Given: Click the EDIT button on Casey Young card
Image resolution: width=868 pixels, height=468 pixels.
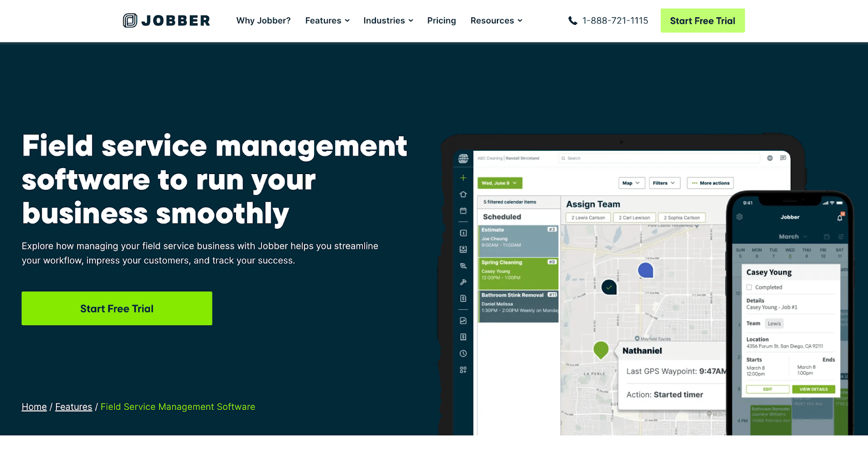Looking at the screenshot, I should coord(768,389).
